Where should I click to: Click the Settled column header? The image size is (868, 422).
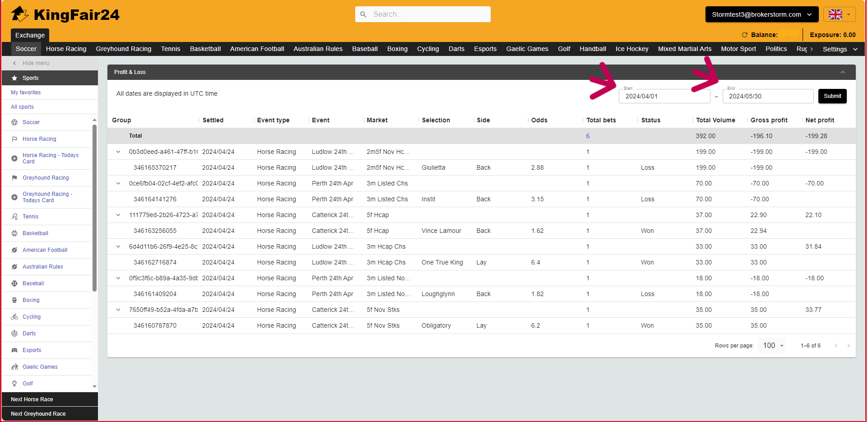[x=213, y=120]
